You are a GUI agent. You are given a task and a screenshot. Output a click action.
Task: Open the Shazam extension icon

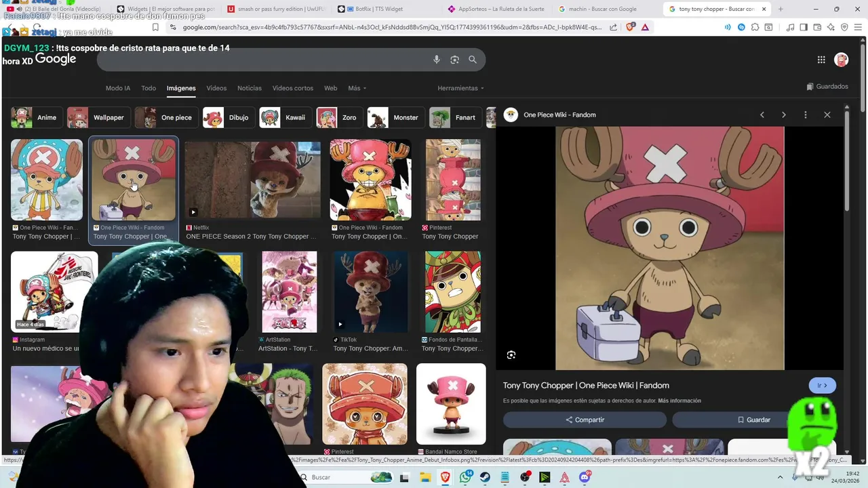741,27
